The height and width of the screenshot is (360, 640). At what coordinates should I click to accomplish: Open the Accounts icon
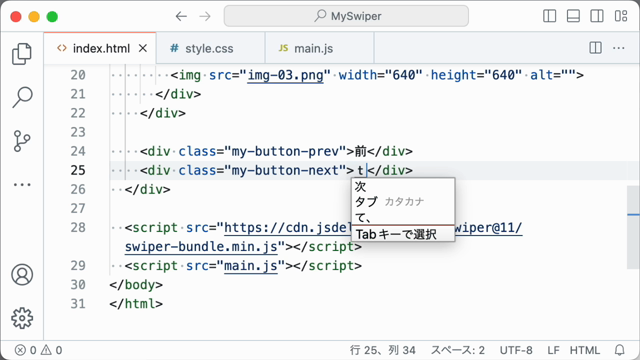tap(22, 275)
